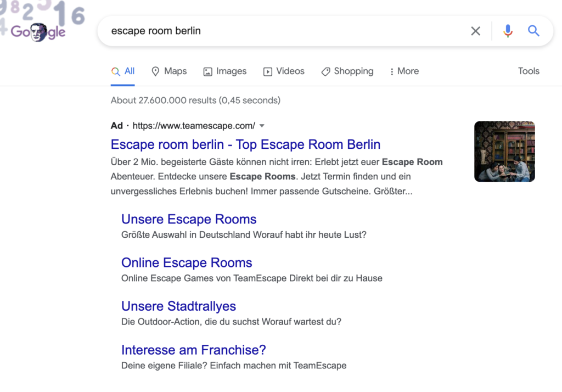Clear the search query with X
Image resolution: width=562 pixels, height=392 pixels.
click(476, 31)
